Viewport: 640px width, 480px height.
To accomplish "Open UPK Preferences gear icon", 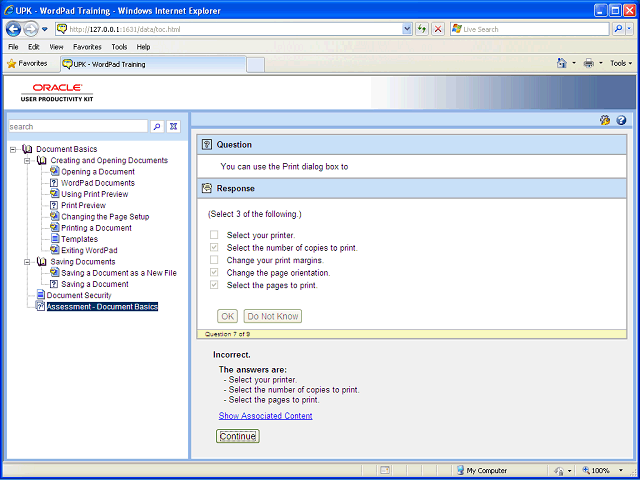I will [605, 120].
